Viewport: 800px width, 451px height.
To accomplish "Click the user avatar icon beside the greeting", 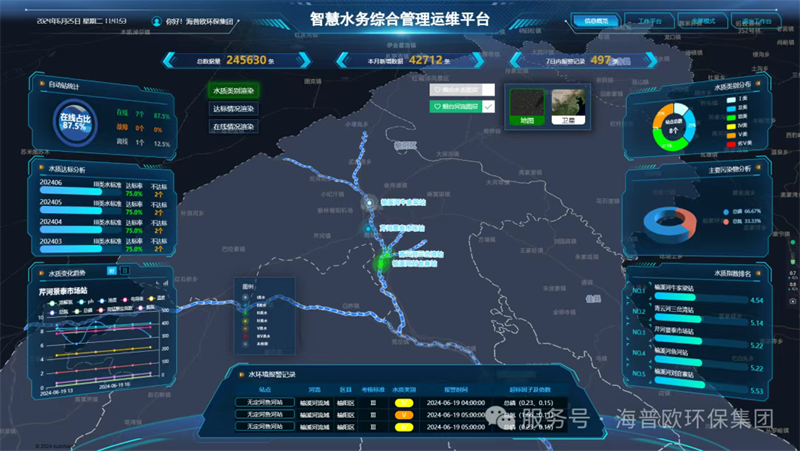I will tap(157, 21).
